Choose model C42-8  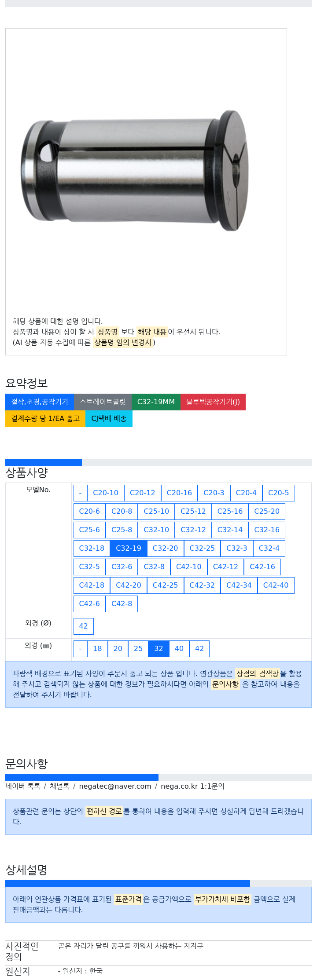[122, 604]
